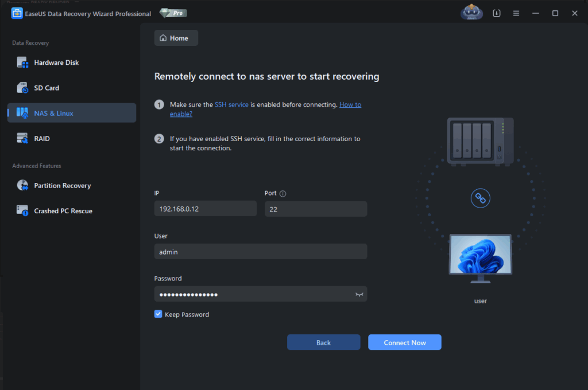Click the NAS device illustration
Screen dimensions: 588x390
[481, 142]
